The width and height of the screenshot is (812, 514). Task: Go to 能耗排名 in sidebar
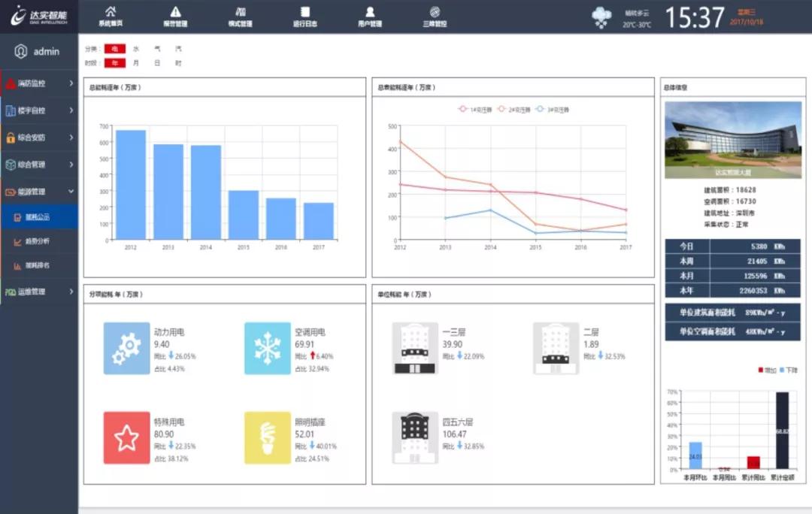(38, 266)
